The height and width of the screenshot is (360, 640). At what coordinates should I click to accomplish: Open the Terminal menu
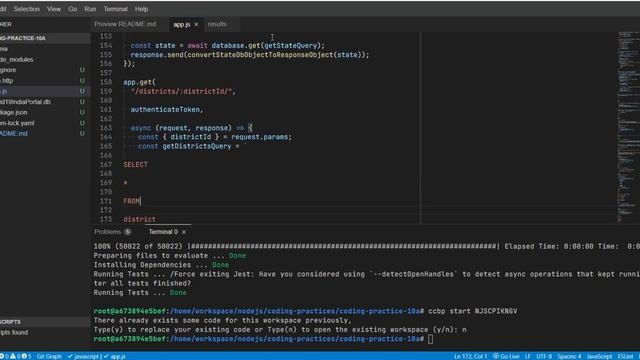click(x=115, y=9)
